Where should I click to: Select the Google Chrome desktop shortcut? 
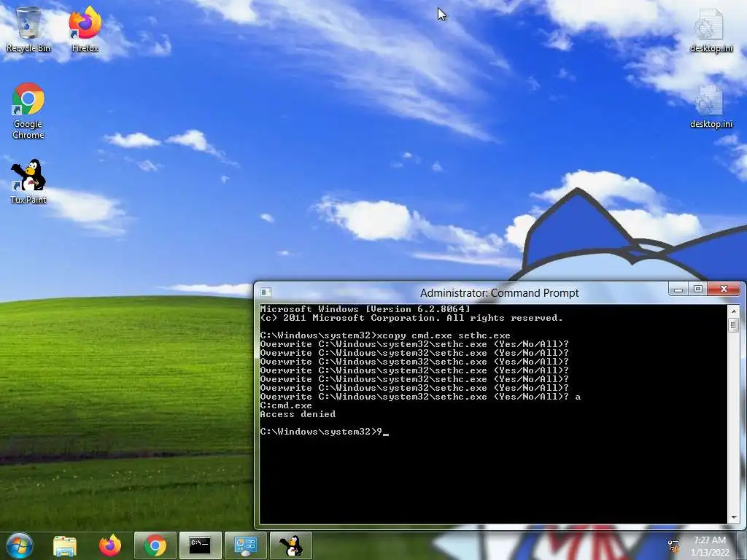(28, 111)
